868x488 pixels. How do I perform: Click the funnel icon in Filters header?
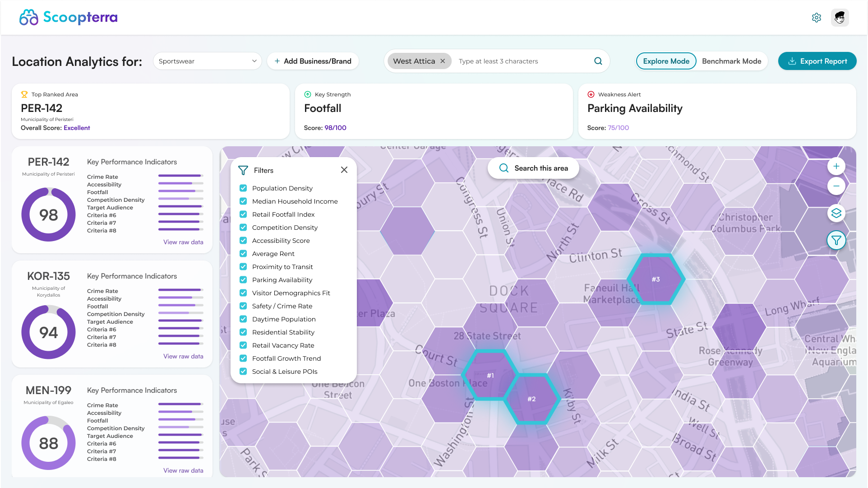point(243,170)
